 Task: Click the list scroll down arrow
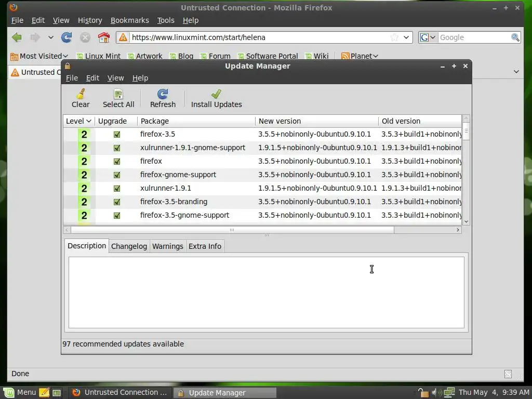coord(466,221)
